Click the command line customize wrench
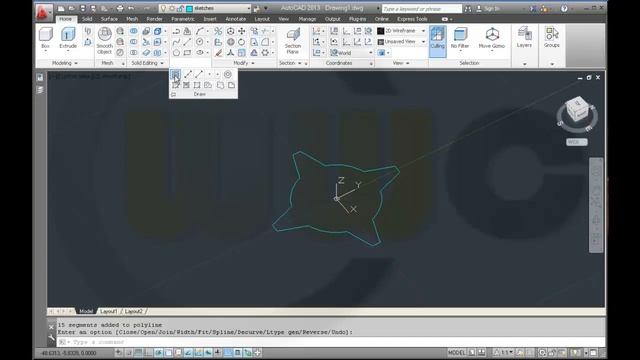Image resolution: width=640 pixels, height=360 pixels. [51, 338]
